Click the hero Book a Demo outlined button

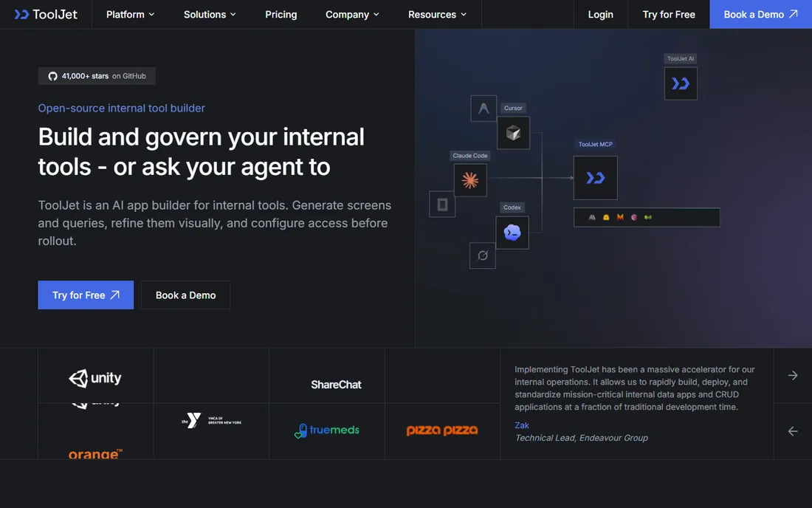pos(185,295)
